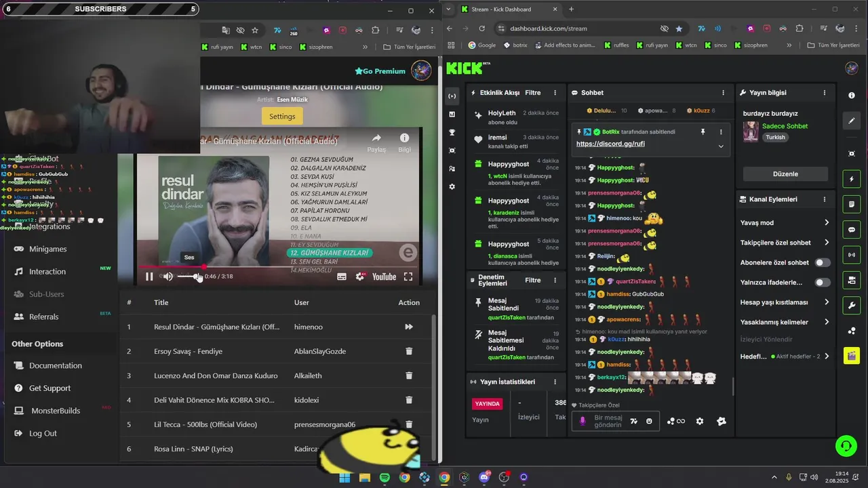Open Kick sidebar stream icon
868x488 pixels.
452,96
